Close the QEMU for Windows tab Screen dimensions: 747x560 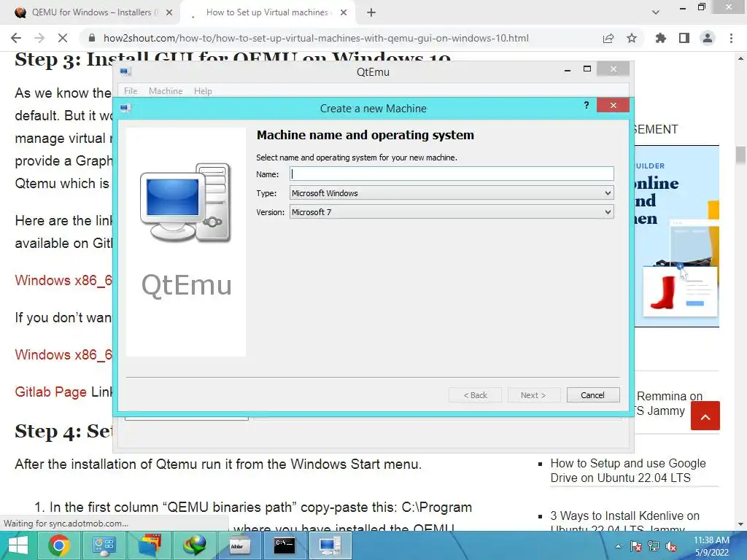169,13
